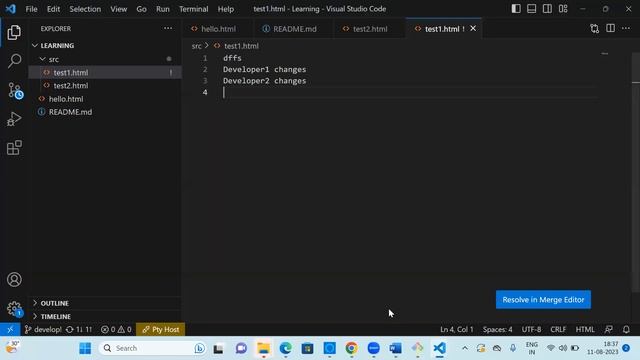Open the Manage settings gear
Viewport: 640px width, 360px height.
[14, 308]
